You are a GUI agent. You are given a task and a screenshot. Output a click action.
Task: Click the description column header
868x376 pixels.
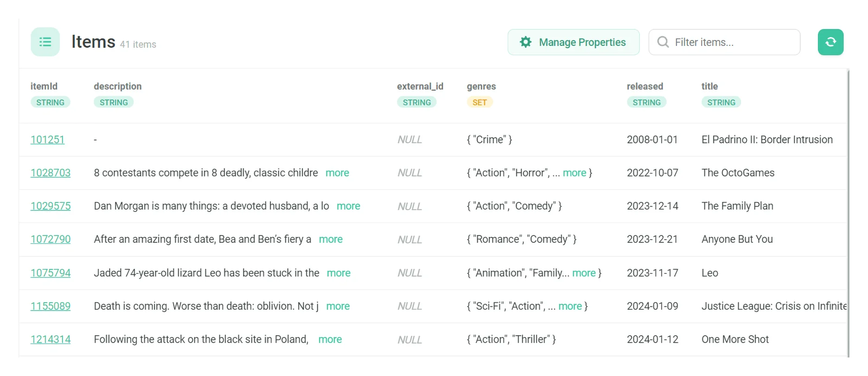pos(118,86)
